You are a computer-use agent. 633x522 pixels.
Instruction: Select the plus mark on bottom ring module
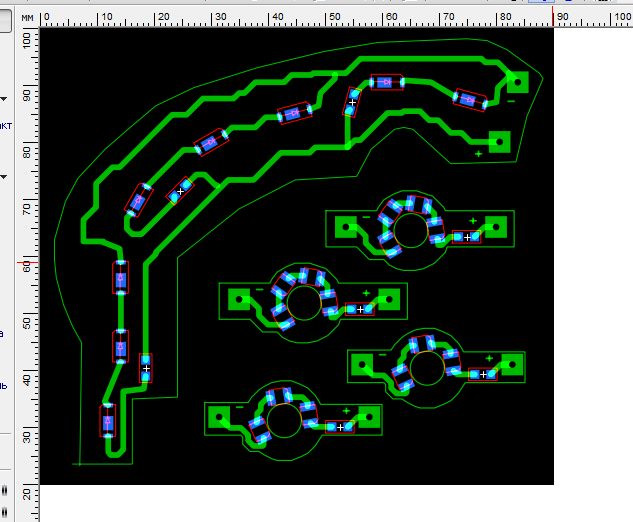point(346,411)
